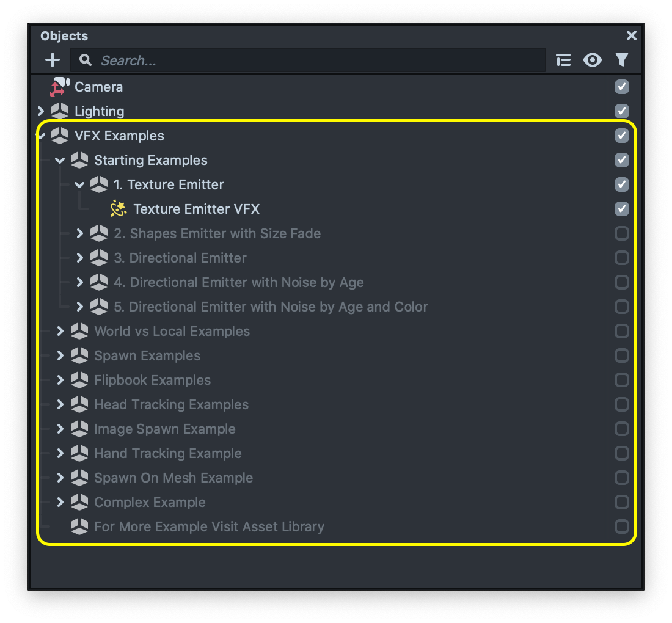Click the Texture Emitter VFX sparkle icon

[x=118, y=209]
